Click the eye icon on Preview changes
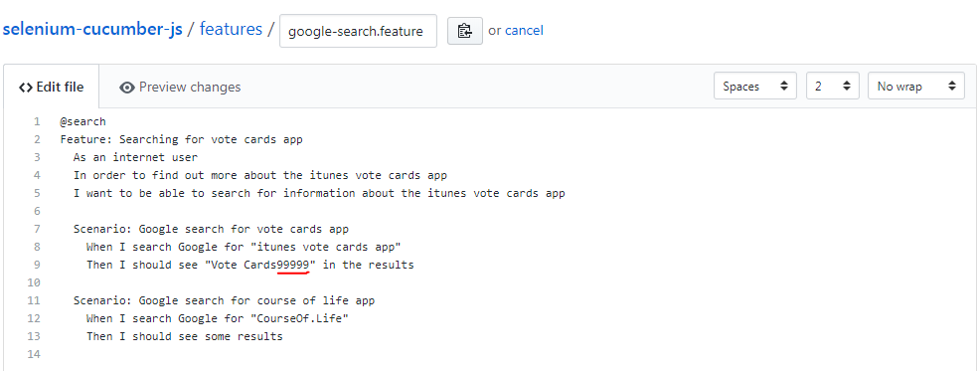This screenshot has width=980, height=371. [x=127, y=88]
